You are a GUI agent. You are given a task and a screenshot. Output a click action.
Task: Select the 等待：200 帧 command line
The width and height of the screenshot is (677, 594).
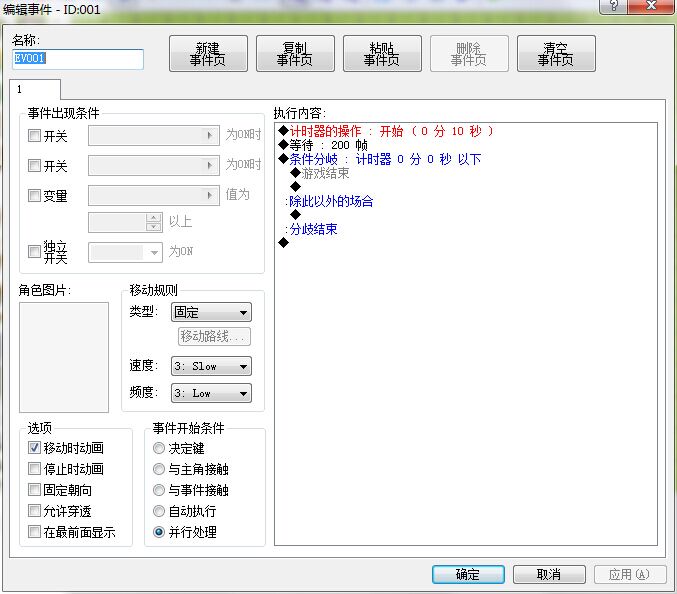(x=466, y=145)
